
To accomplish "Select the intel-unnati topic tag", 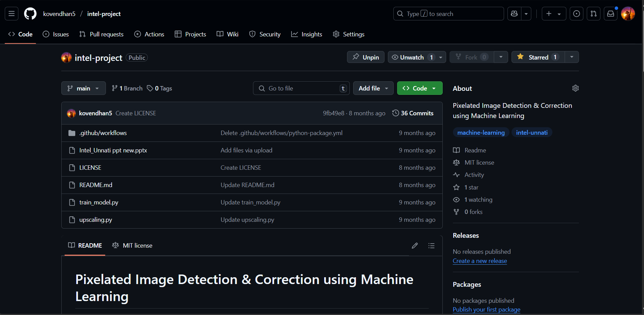I will [532, 133].
